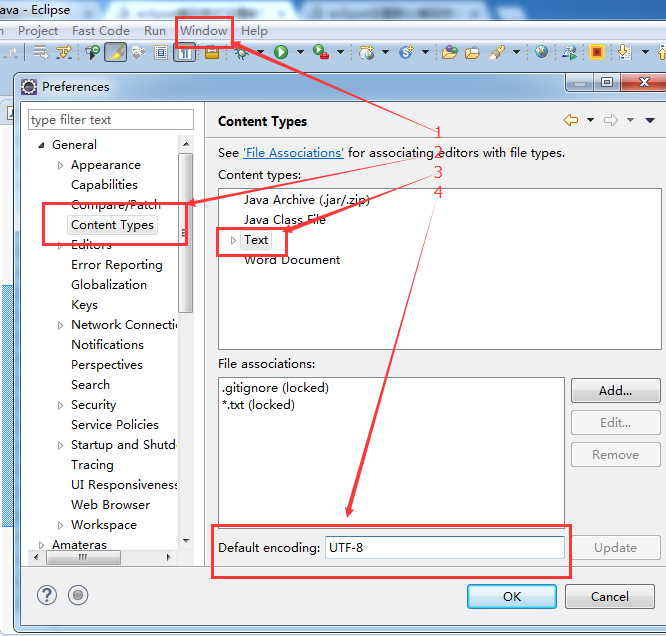The image size is (666, 636).
Task: Select Content Types in the tree
Action: coord(112,225)
